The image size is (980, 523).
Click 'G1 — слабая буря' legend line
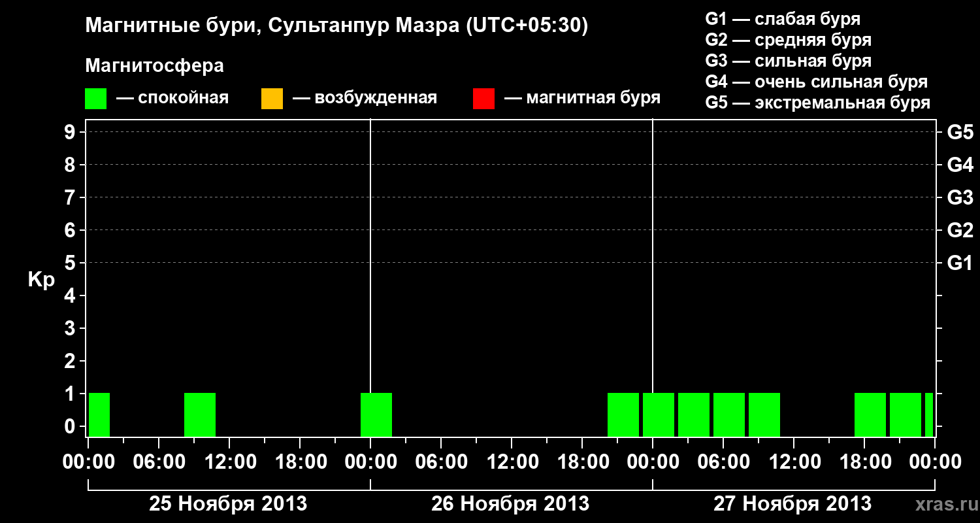[783, 19]
